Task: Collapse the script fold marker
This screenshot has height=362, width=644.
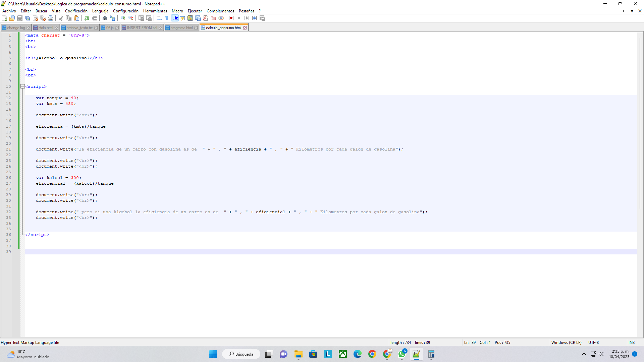Action: [22, 86]
